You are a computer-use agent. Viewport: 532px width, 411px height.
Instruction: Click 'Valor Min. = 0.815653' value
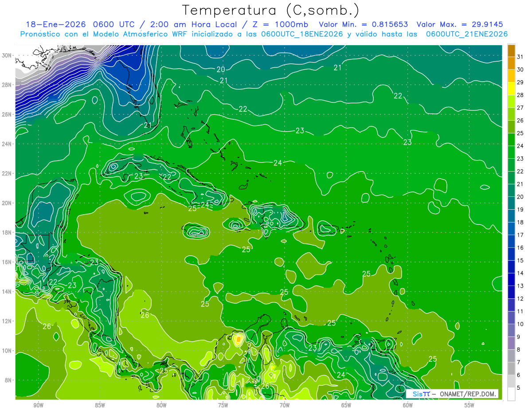pos(364,24)
